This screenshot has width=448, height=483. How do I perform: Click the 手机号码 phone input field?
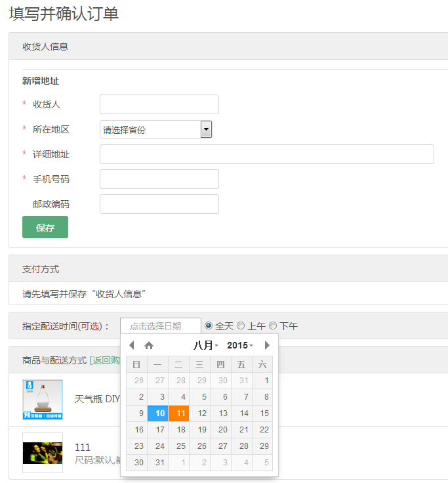(159, 179)
